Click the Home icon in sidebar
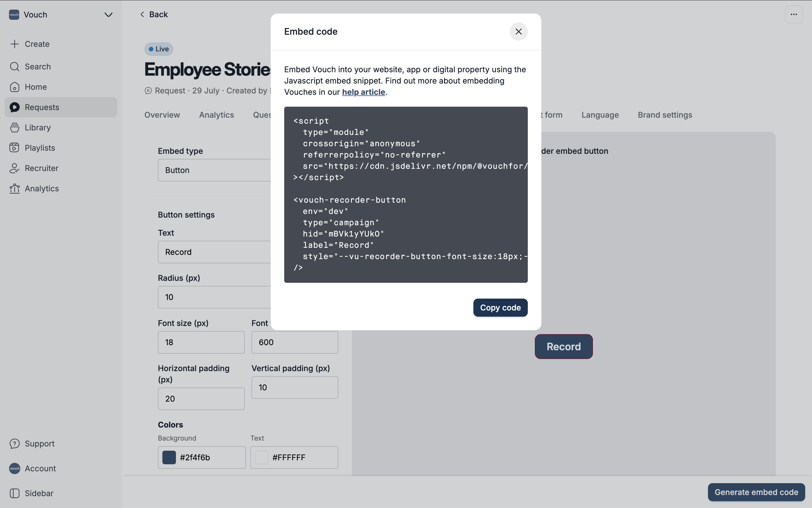Viewport: 812px width, 508px height. coord(14,87)
